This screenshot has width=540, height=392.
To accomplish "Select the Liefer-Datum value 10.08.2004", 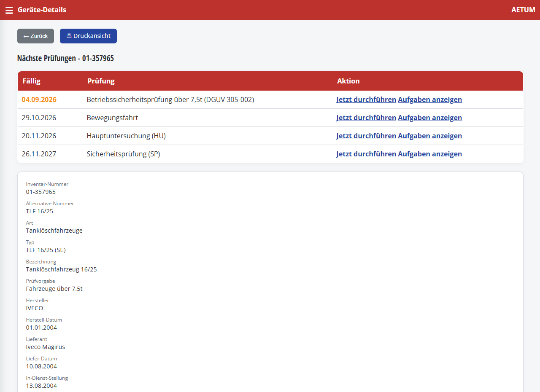I will (x=41, y=366).
